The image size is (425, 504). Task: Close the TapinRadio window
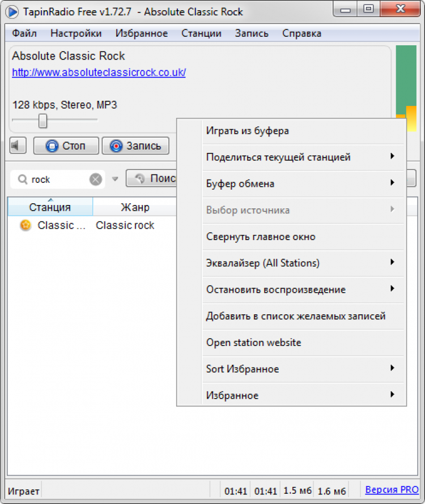[x=400, y=9]
